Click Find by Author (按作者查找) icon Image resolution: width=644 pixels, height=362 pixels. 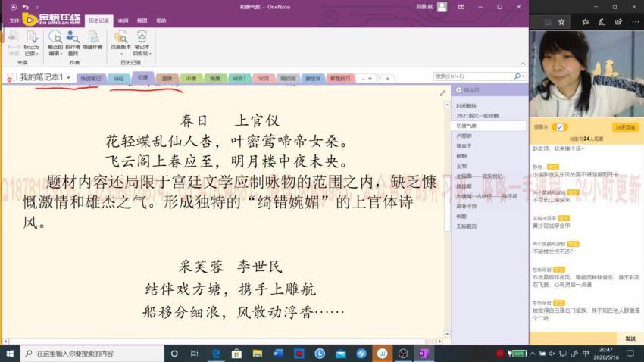coord(73,40)
